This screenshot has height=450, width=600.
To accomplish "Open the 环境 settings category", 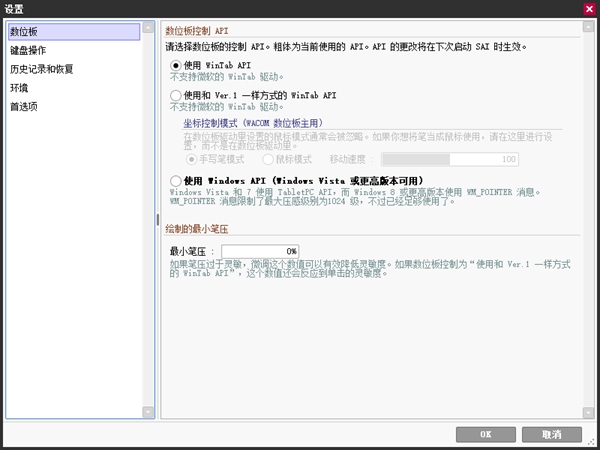I will click(x=18, y=87).
